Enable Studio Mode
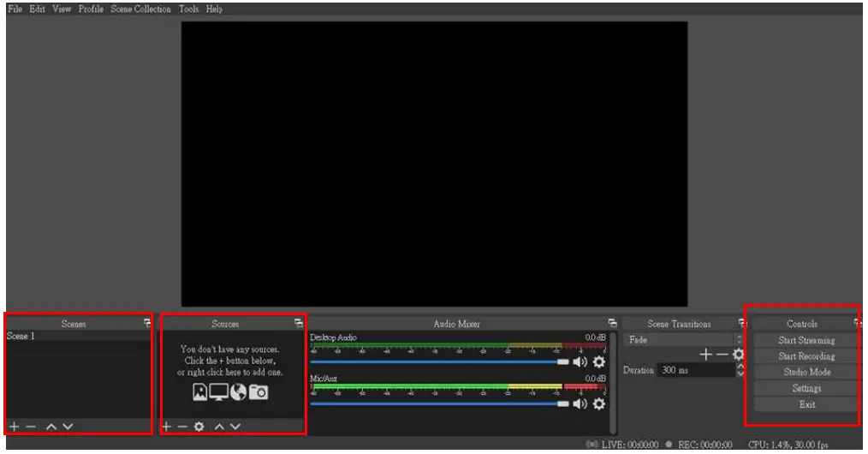 [806, 372]
